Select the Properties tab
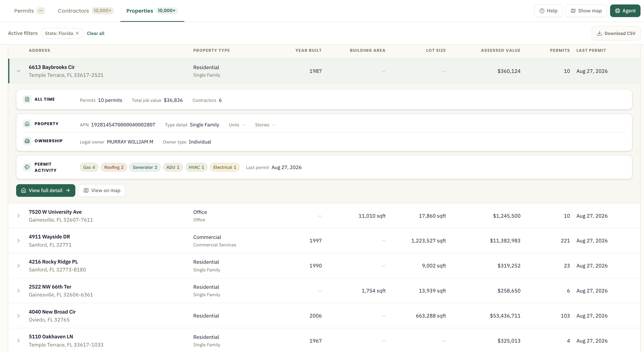Image resolution: width=644 pixels, height=352 pixels. (152, 11)
